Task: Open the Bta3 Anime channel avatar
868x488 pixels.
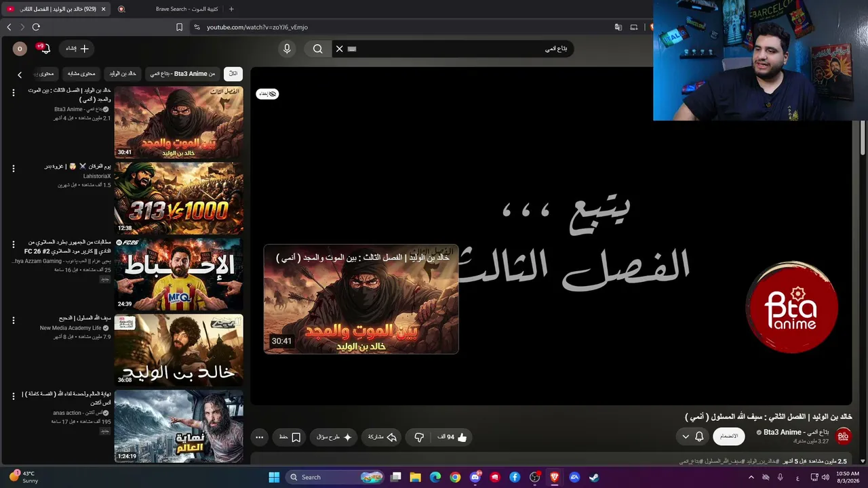Action: pos(843,436)
